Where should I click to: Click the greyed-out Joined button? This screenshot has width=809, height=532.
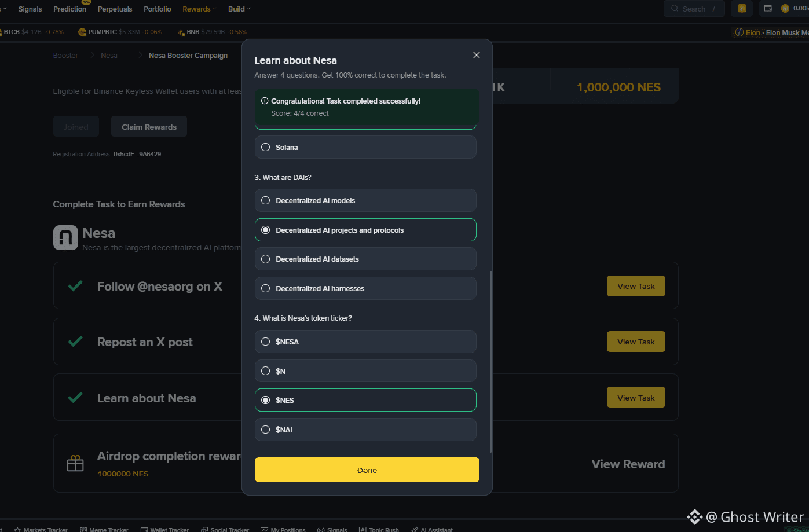(76, 127)
